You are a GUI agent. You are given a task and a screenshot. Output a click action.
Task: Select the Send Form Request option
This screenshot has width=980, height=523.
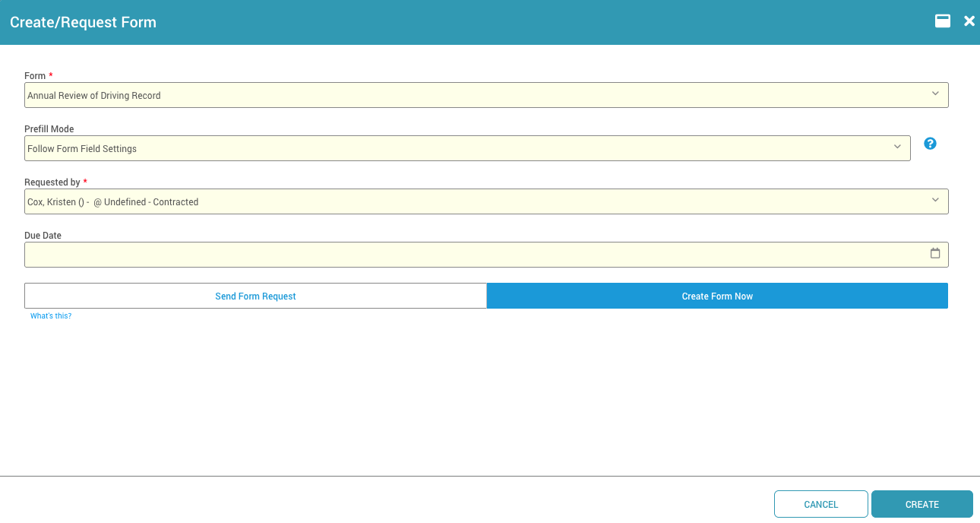(x=255, y=296)
